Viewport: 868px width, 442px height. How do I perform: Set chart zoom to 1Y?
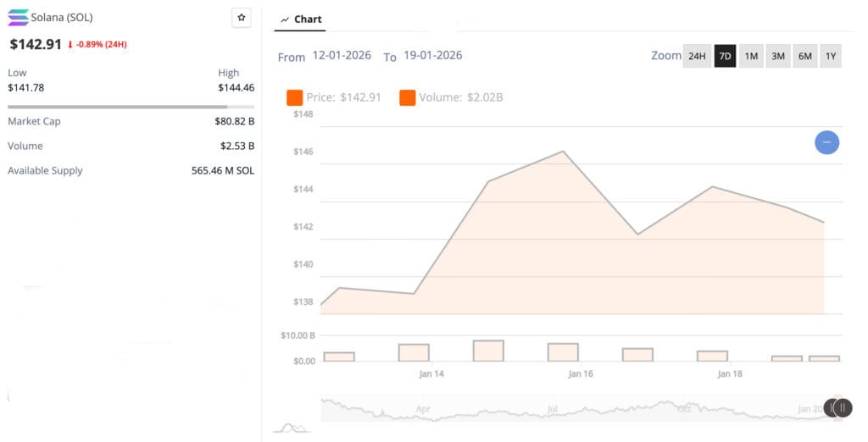tap(831, 56)
